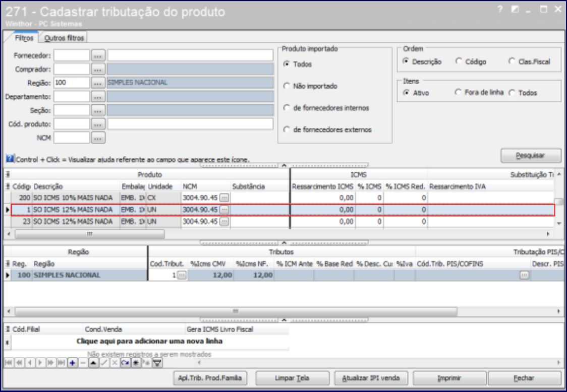Click the edit record up-triangle icon
The height and width of the screenshot is (392, 567).
(x=93, y=363)
